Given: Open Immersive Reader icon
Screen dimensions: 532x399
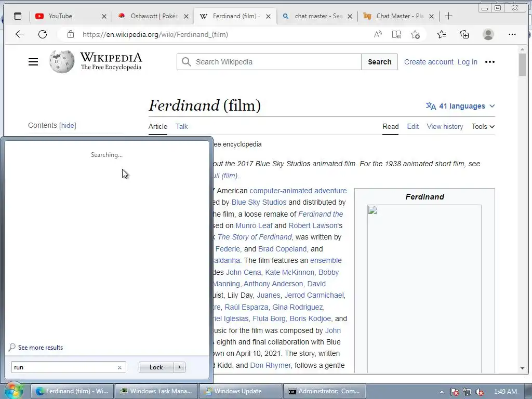Looking at the screenshot, I should click(x=396, y=34).
